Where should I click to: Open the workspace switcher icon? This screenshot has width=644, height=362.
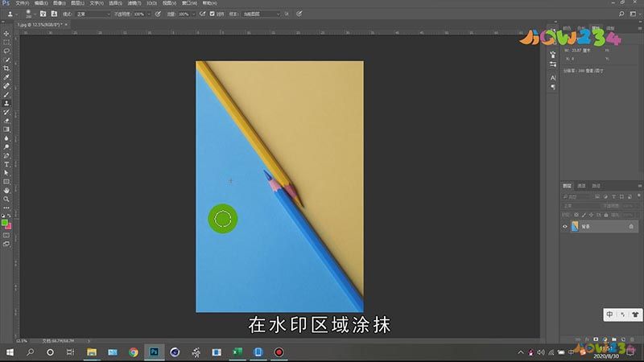tap(633, 14)
